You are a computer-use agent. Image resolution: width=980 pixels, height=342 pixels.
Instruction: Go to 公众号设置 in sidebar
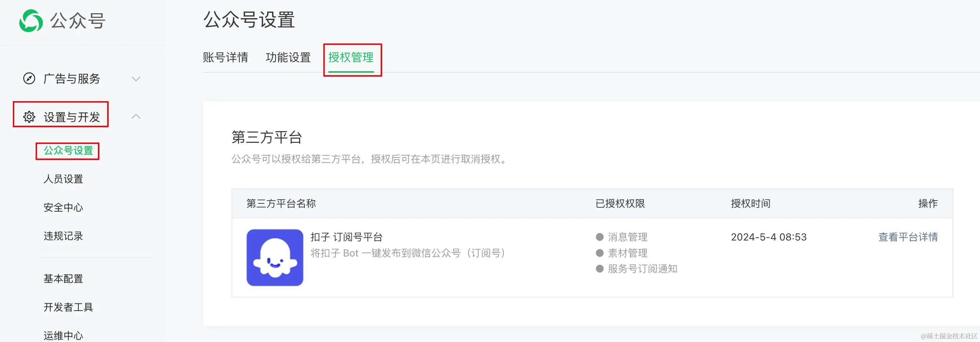click(x=68, y=151)
